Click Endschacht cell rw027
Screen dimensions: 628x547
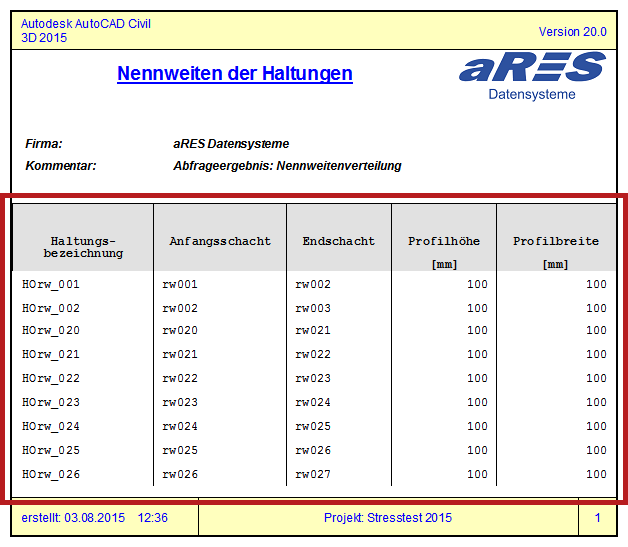[313, 475]
